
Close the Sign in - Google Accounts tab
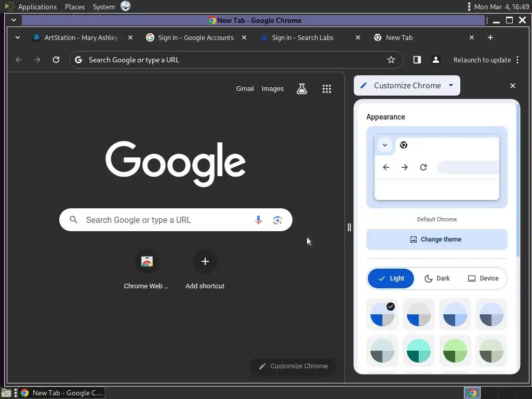244,37
